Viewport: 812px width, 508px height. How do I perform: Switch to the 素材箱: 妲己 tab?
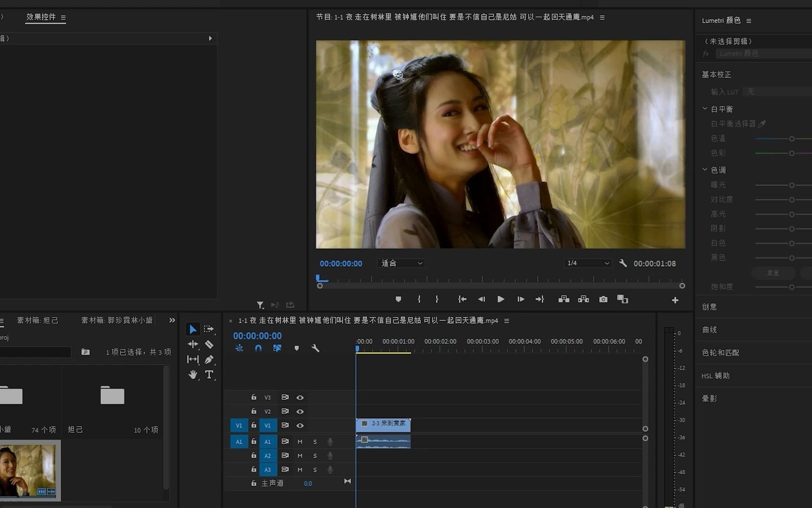tap(38, 320)
